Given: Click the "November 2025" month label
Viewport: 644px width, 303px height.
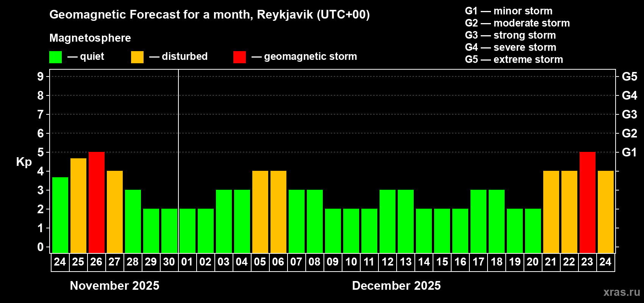Looking at the screenshot, I should pyautogui.click(x=115, y=286).
